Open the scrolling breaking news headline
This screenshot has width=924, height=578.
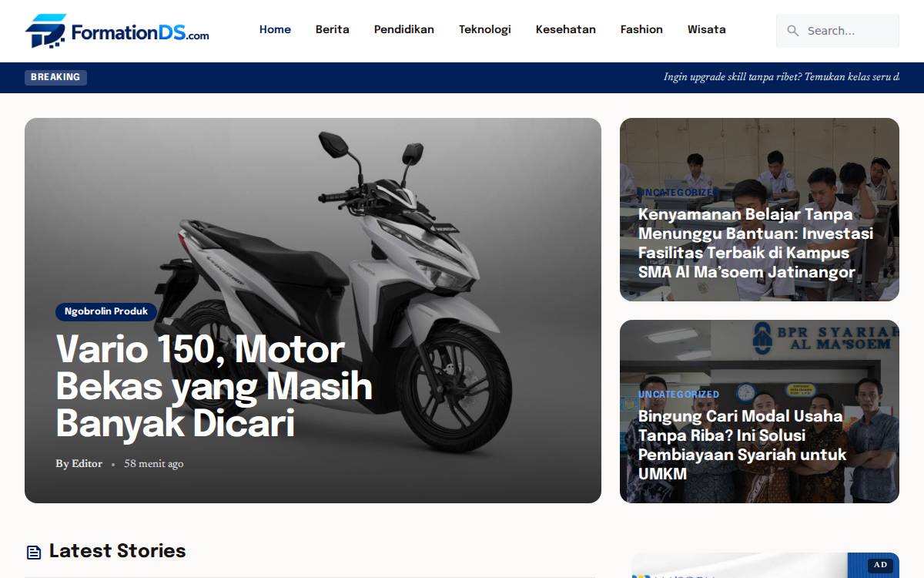point(782,77)
